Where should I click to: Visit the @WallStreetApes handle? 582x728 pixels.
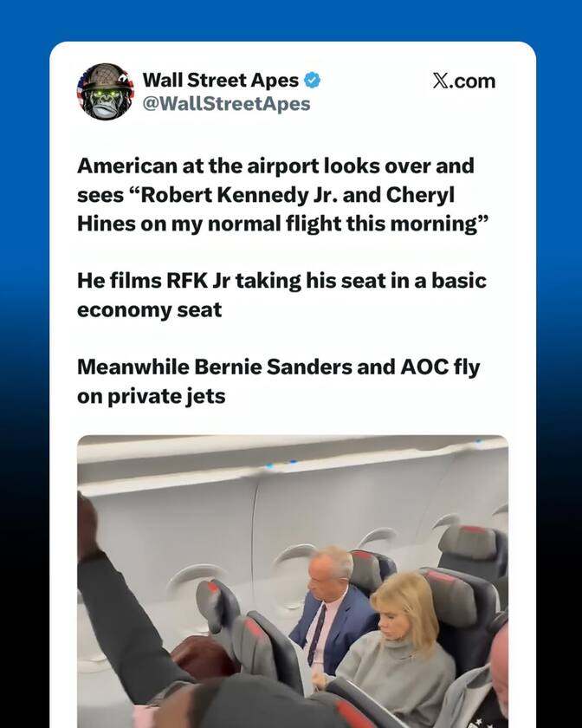pos(226,103)
